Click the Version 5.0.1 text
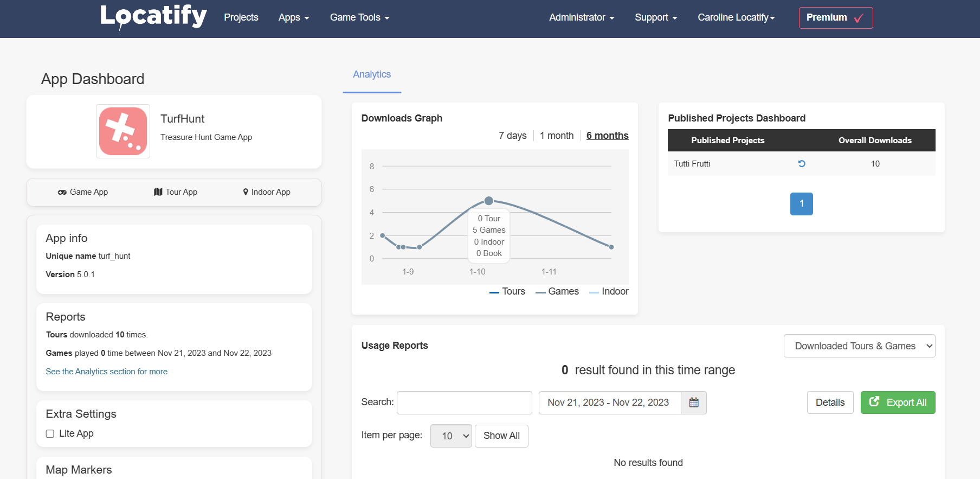 click(x=70, y=274)
